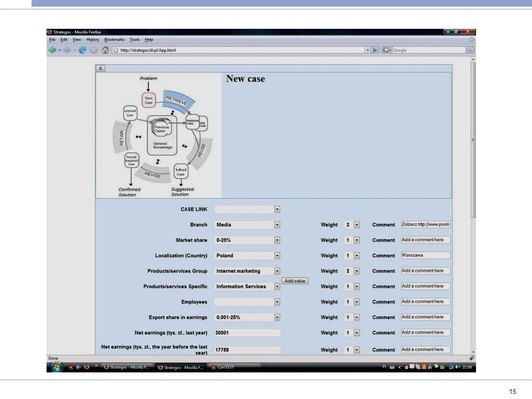Open the Localization Weight dropdown
The height and width of the screenshot is (399, 532).
pos(356,255)
